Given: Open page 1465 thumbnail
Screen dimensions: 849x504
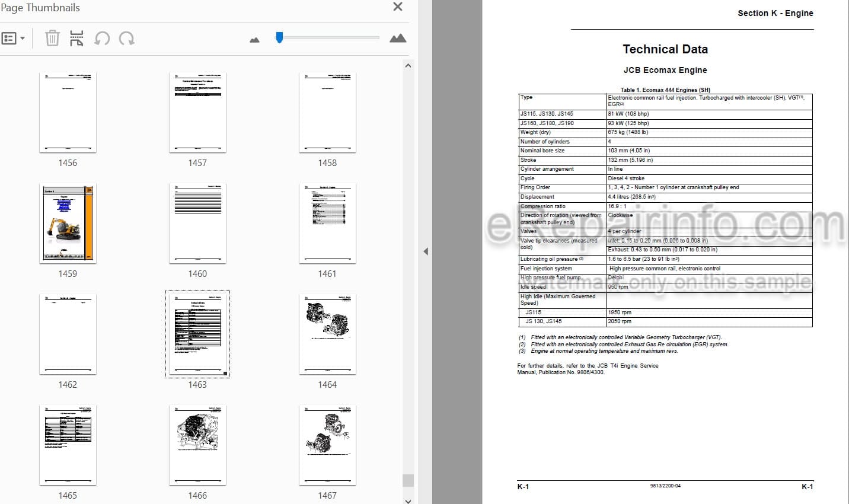Looking at the screenshot, I should pyautogui.click(x=68, y=445).
